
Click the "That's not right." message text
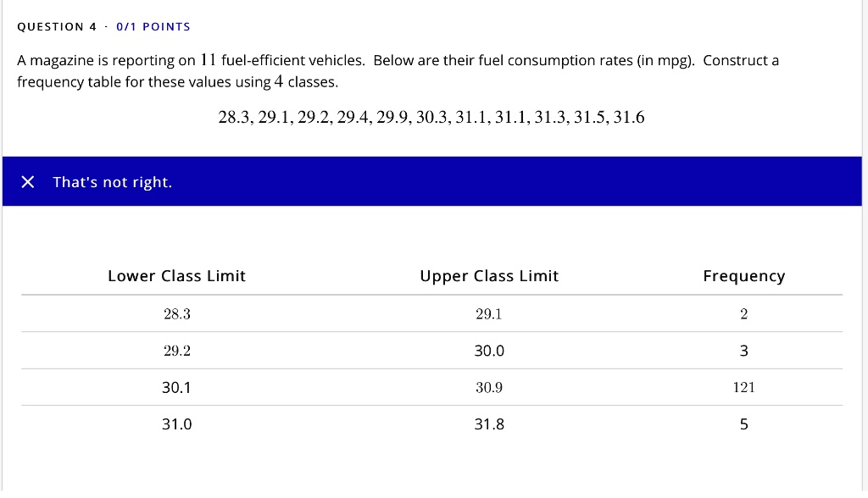[112, 182]
